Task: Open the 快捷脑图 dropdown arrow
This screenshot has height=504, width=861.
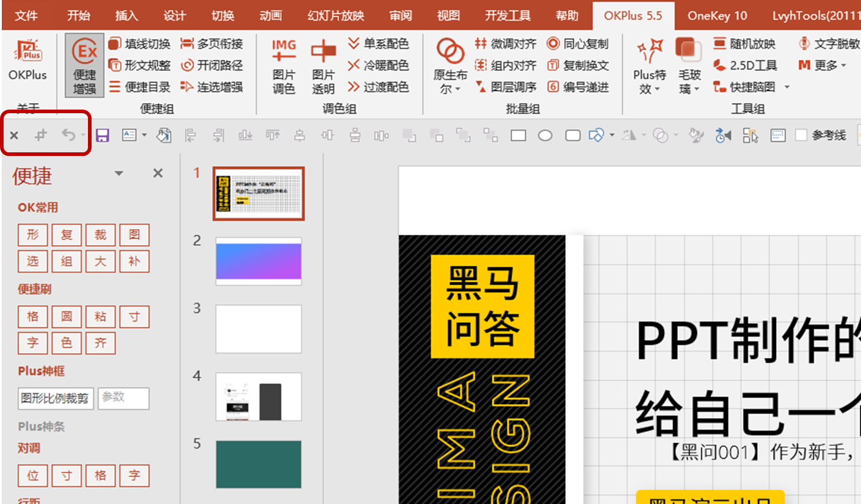Action: point(787,87)
